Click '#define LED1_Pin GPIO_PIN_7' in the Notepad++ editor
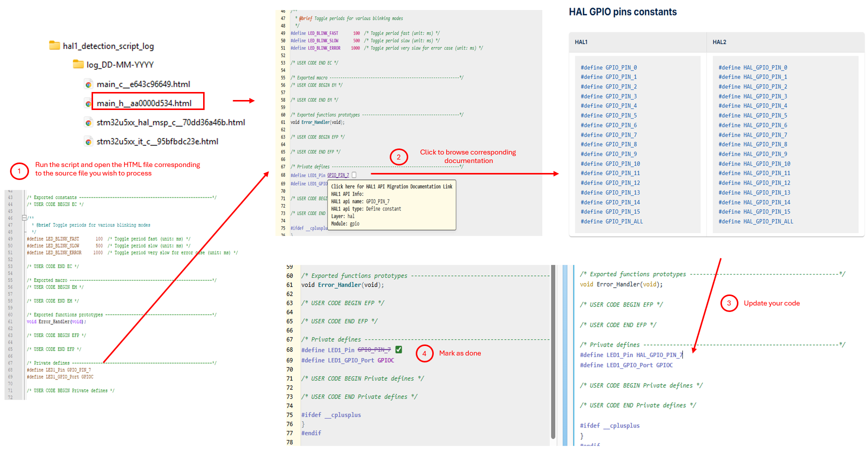The image size is (868, 461). click(59, 370)
